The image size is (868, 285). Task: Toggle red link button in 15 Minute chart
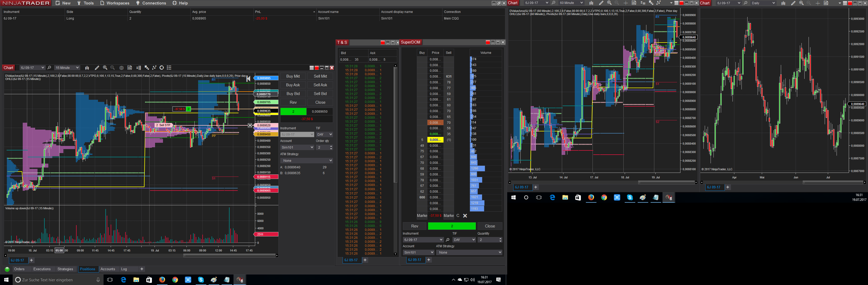click(317, 68)
